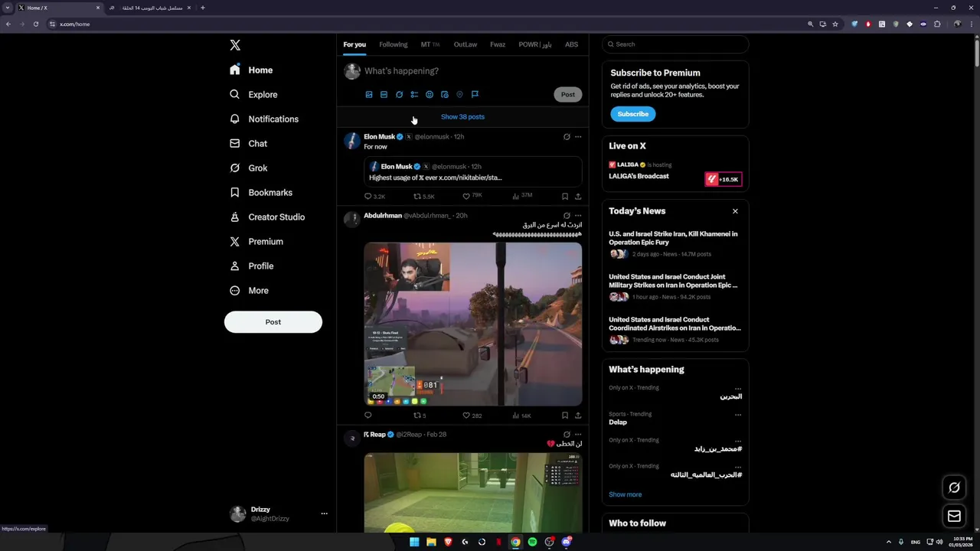
Task: Schedule post icon in the composer
Action: (x=445, y=95)
